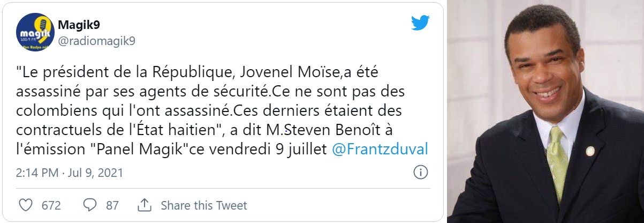The image size is (644, 223).
Task: Click the tweet info icon
Action: (x=421, y=172)
